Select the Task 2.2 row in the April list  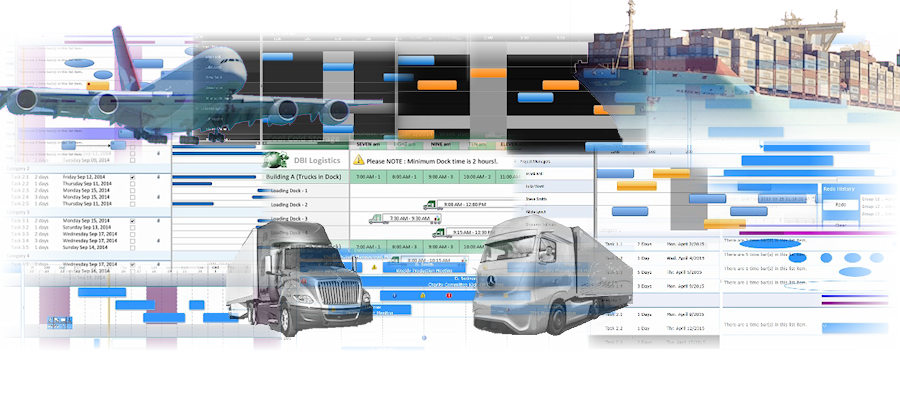tap(654, 329)
